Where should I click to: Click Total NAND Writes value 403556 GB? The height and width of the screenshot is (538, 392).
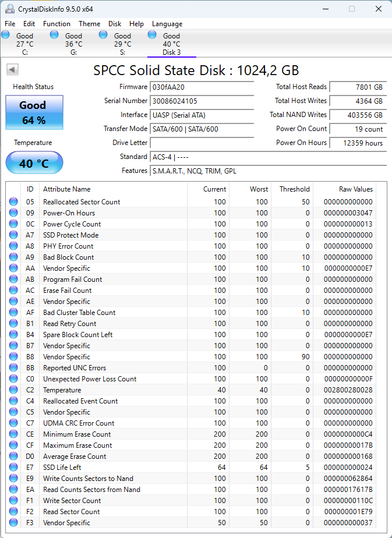tap(358, 115)
